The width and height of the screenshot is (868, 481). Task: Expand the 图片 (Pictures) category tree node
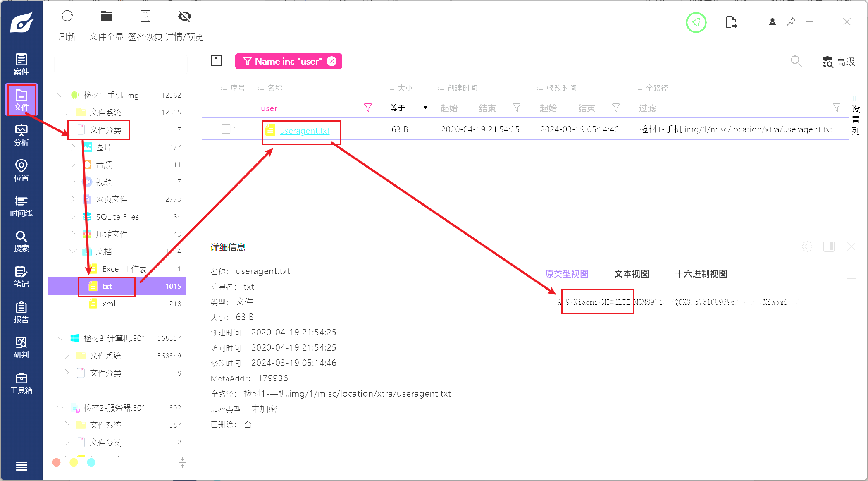(73, 147)
